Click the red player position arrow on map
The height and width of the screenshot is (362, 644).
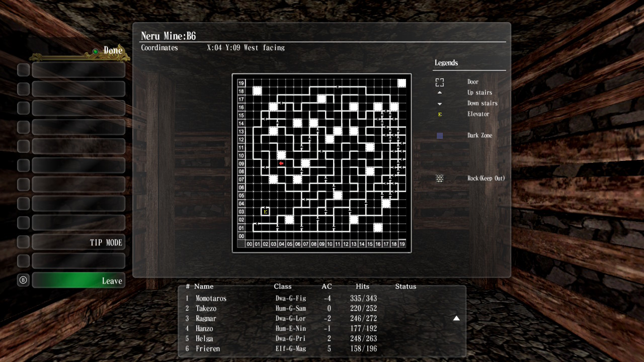pyautogui.click(x=281, y=163)
